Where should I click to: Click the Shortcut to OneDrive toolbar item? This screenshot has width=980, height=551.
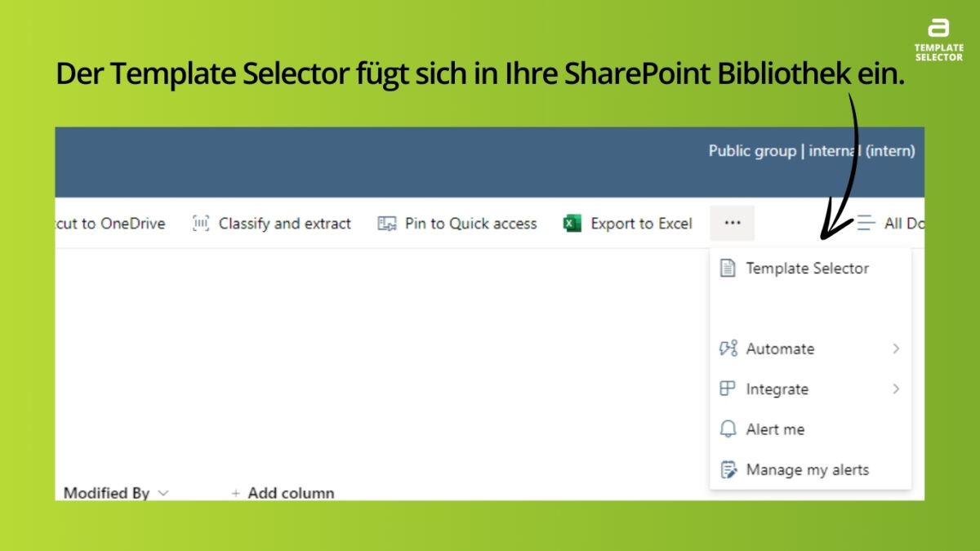[x=114, y=223]
